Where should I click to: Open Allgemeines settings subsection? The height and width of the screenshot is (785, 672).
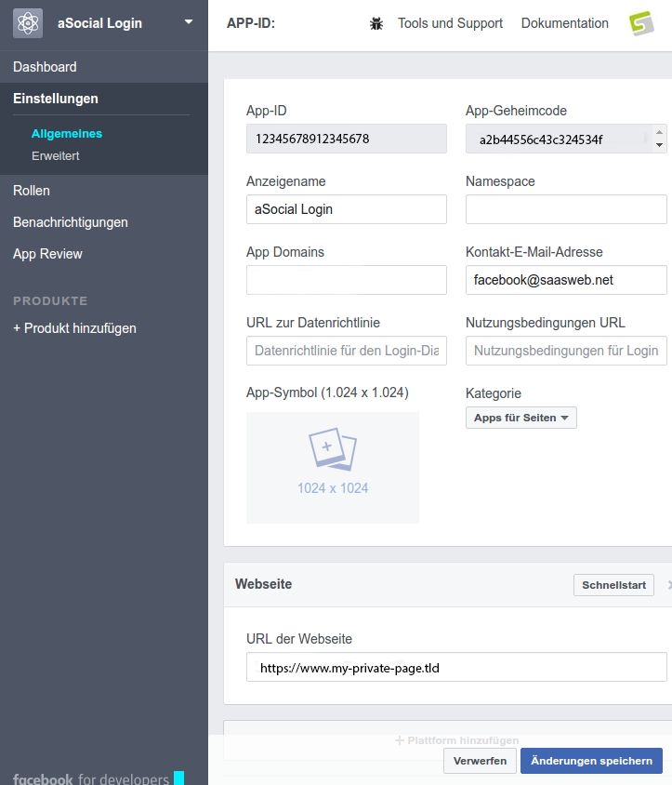click(67, 134)
